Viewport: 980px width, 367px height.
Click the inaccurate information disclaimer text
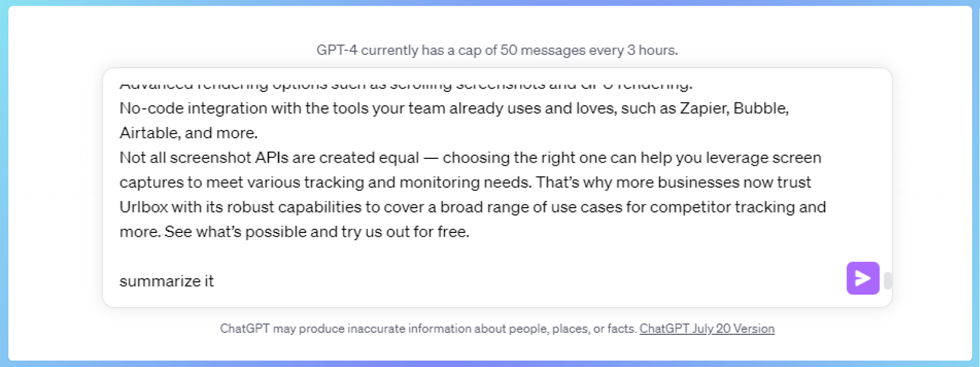click(428, 328)
